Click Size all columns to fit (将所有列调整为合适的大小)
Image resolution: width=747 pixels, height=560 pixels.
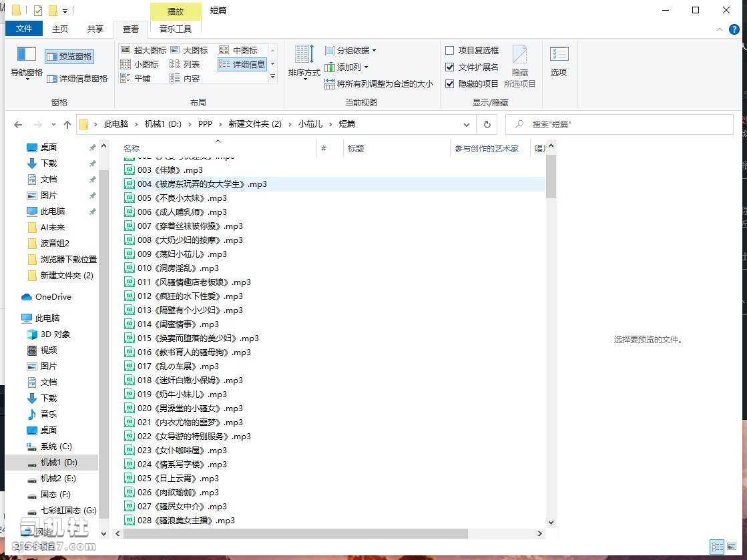(379, 84)
